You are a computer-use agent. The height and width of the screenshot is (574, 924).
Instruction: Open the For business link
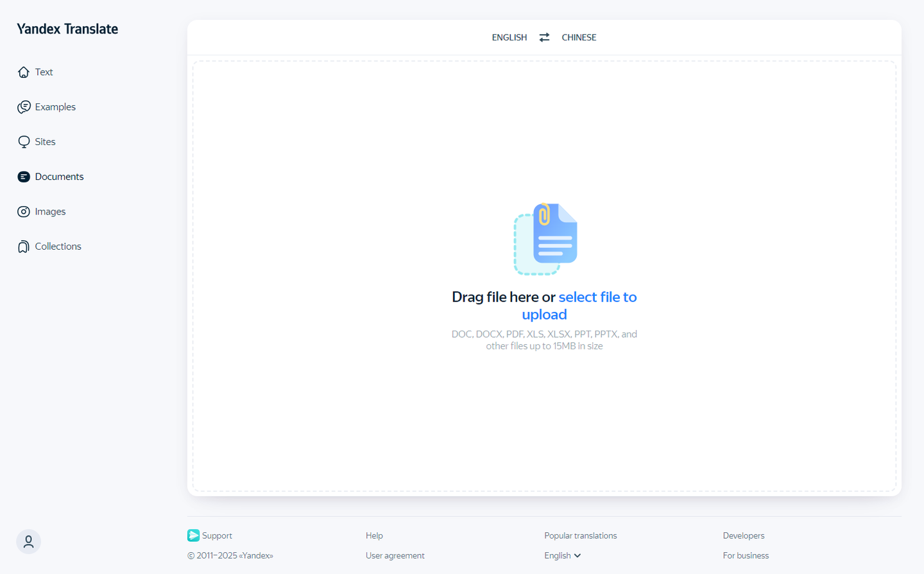pos(746,555)
